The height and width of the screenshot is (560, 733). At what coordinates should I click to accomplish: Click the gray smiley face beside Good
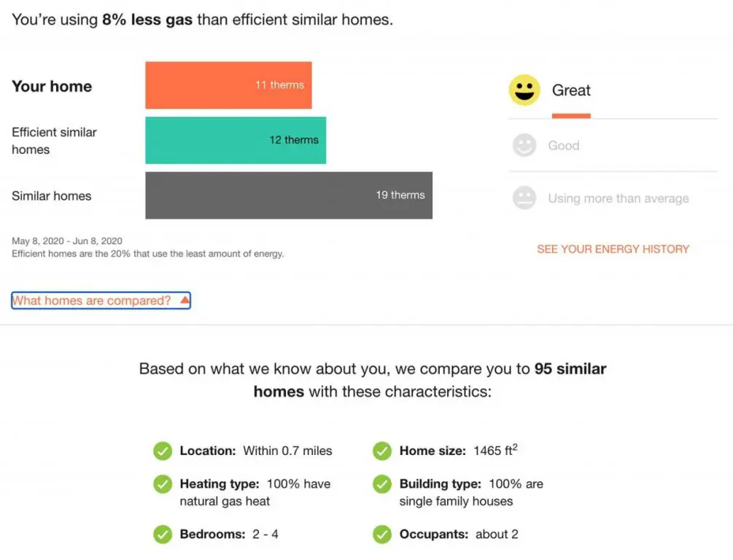click(x=524, y=145)
